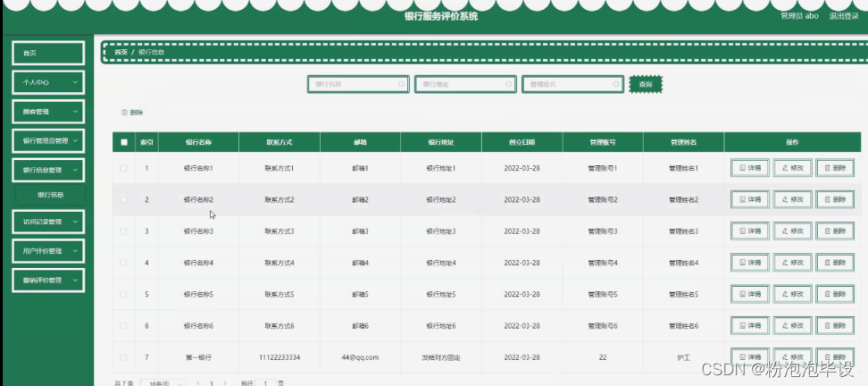Click the next page arrow in pagination
This screenshot has height=386, width=868.
[x=224, y=382]
